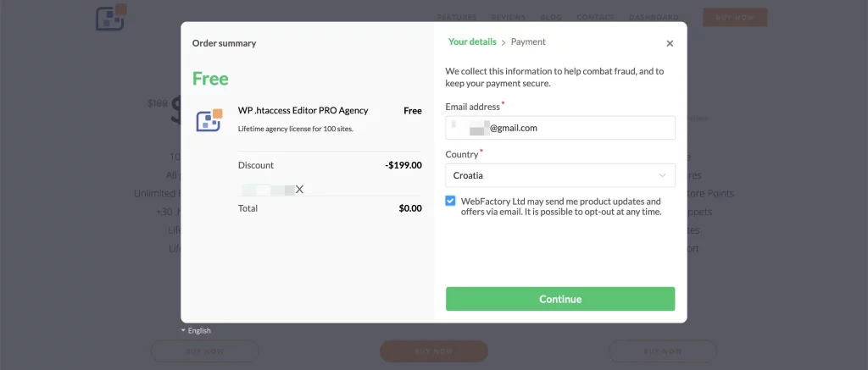Click the Email address input field

click(x=559, y=128)
